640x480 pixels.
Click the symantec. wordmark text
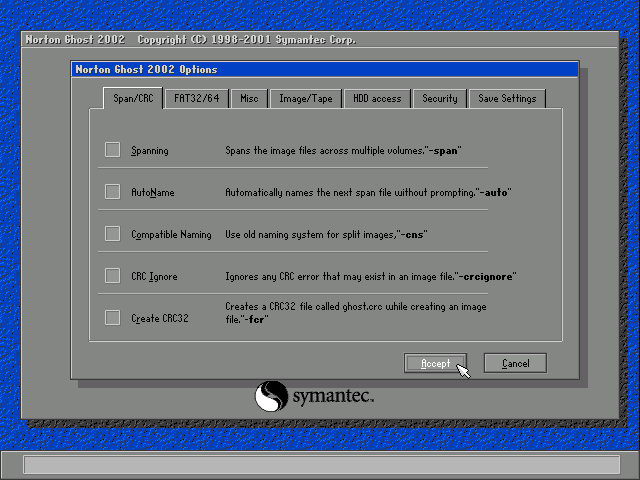coord(333,396)
